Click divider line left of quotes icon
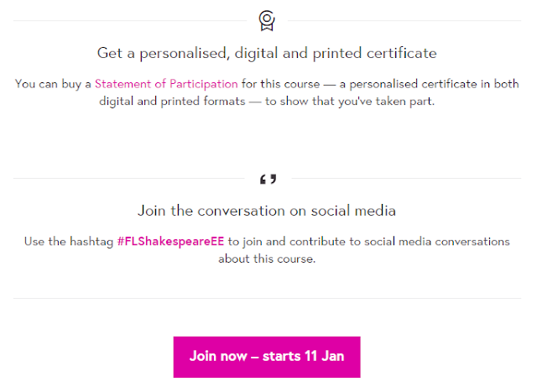 pos(128,178)
